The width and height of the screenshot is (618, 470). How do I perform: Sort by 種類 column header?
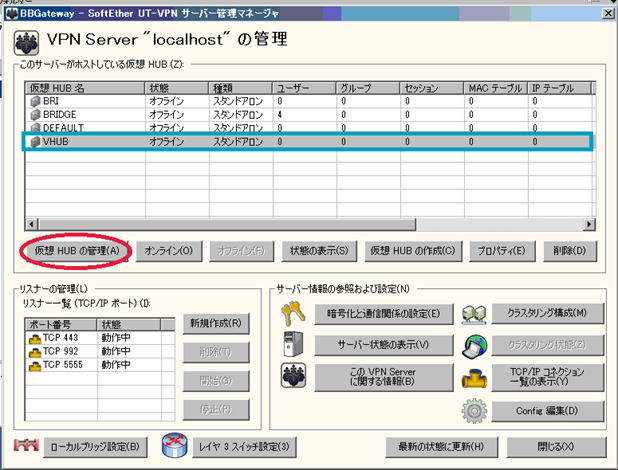240,88
